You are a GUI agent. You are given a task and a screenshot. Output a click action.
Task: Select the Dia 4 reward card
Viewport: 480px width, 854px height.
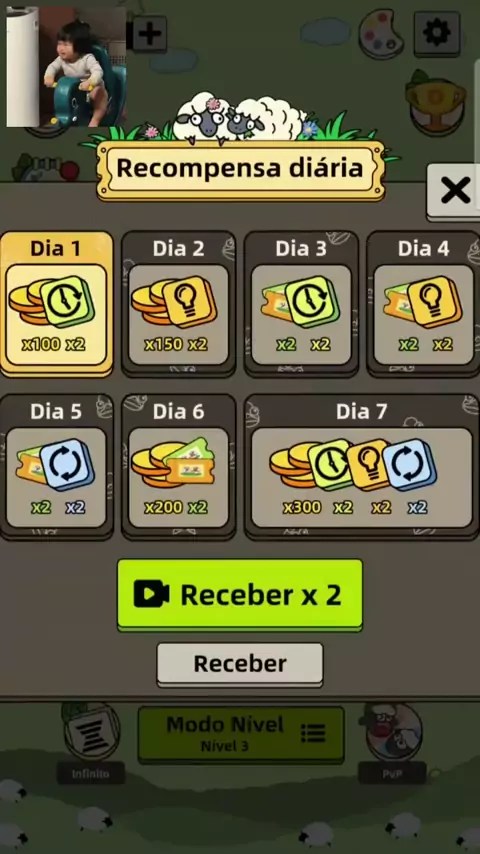tap(423, 304)
